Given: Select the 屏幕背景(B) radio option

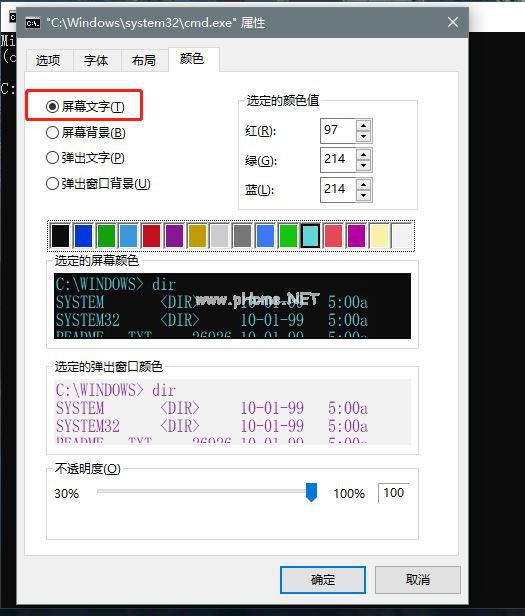Looking at the screenshot, I should click(86, 133).
